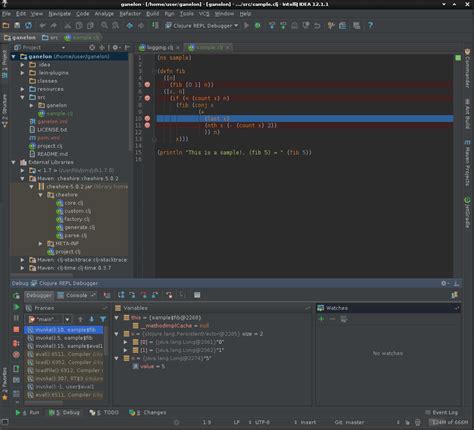
Task: Open the Navigate menu
Action: 60,14
